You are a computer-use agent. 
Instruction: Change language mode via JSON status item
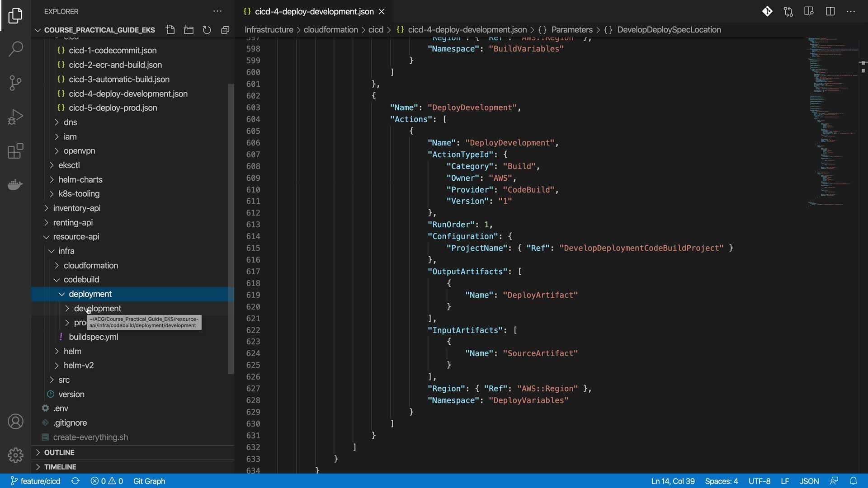[x=809, y=481]
